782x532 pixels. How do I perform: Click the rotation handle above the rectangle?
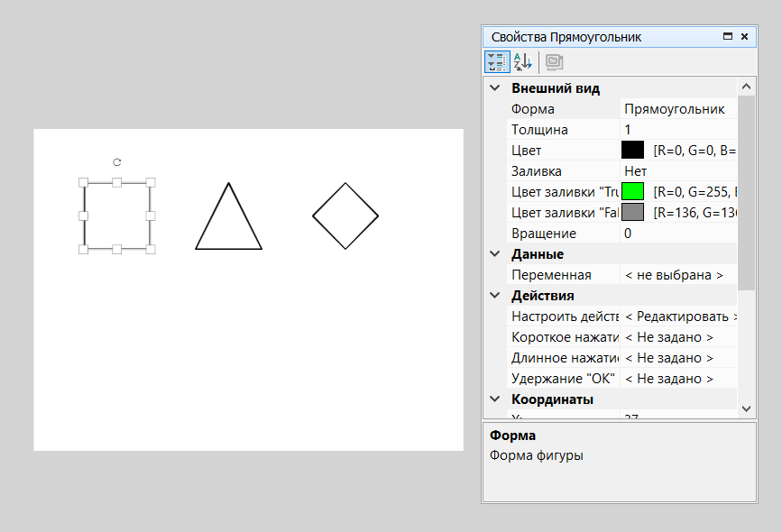(x=117, y=162)
